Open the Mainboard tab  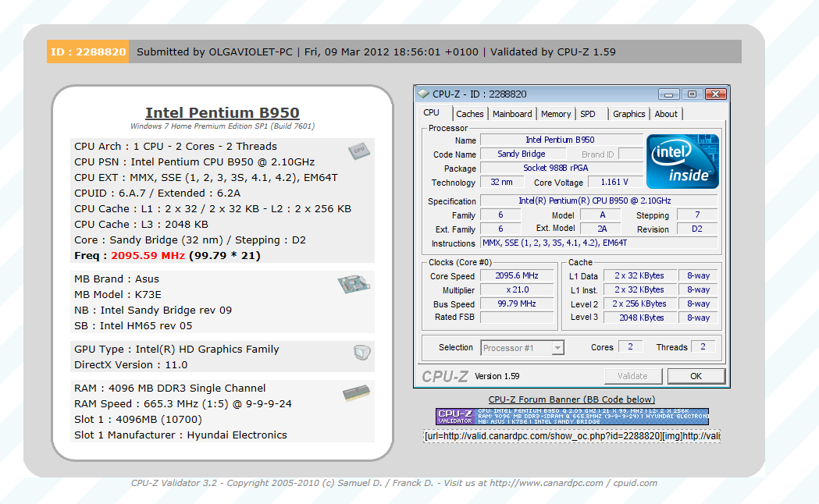512,114
